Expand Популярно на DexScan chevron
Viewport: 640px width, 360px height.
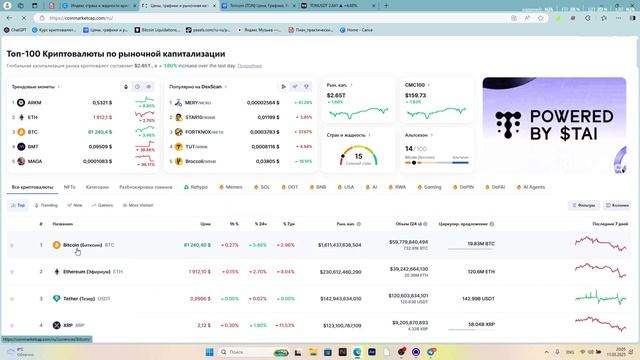(x=226, y=87)
